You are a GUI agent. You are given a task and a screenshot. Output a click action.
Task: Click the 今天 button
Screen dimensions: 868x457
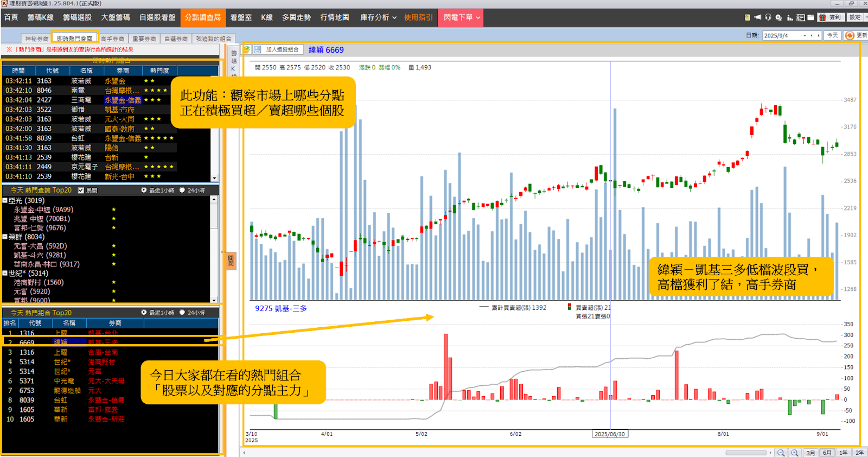pyautogui.click(x=832, y=35)
